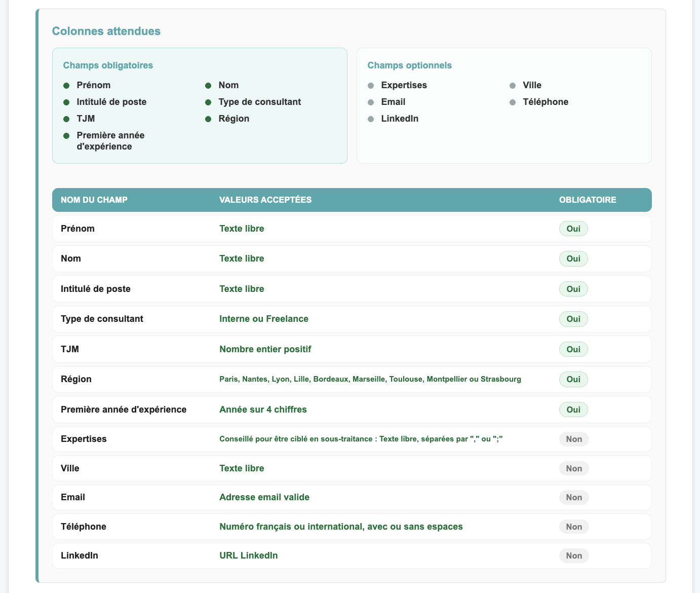This screenshot has height=593, width=700.
Task: Click "Nom" in the Champs obligatoires list
Action: point(228,85)
